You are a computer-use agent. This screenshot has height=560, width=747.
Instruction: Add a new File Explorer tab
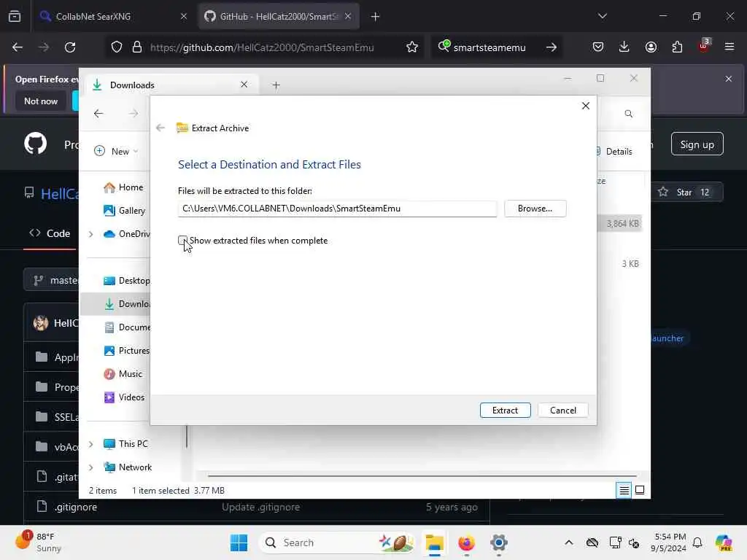[276, 85]
